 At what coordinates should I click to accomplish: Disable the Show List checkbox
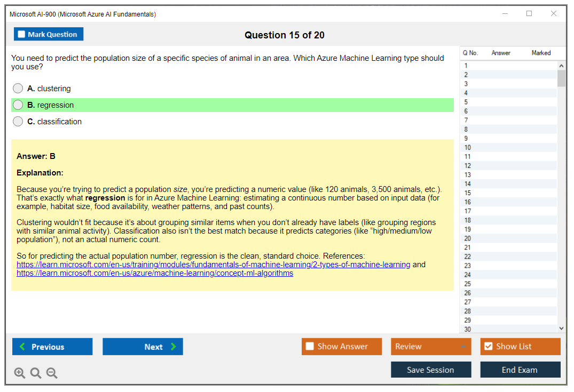click(x=487, y=346)
